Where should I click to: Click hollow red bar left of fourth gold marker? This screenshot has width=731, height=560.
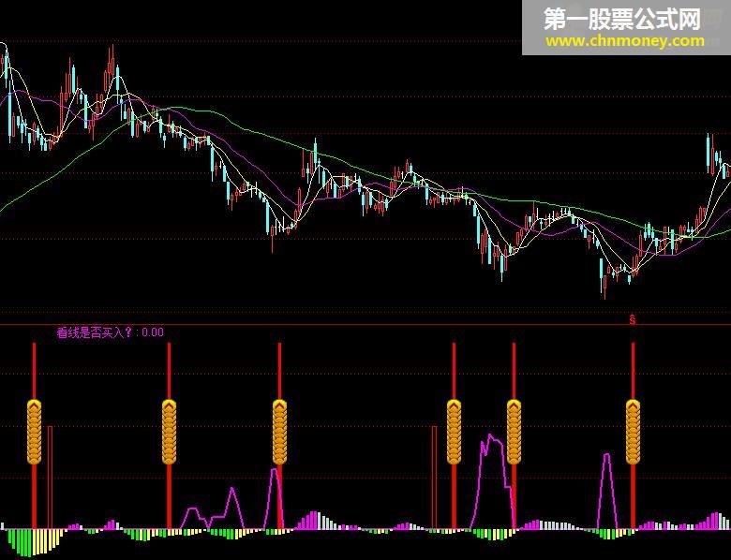tap(435, 477)
